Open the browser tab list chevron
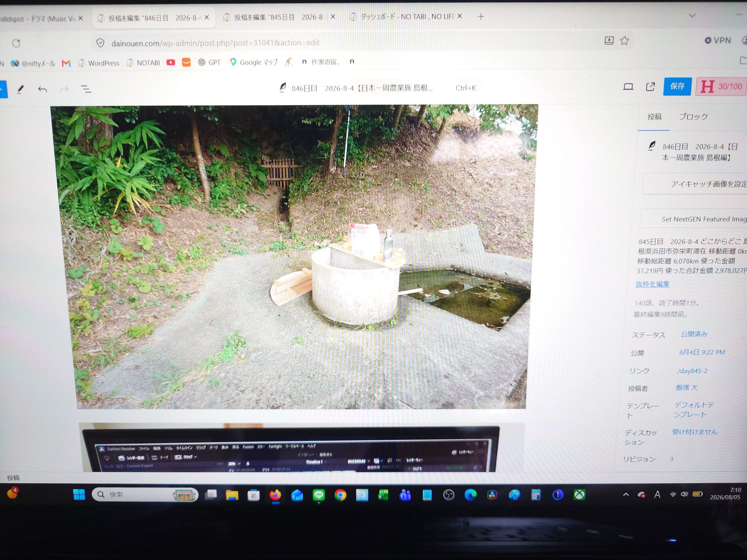Screen dimensions: 747x560 coord(692,16)
